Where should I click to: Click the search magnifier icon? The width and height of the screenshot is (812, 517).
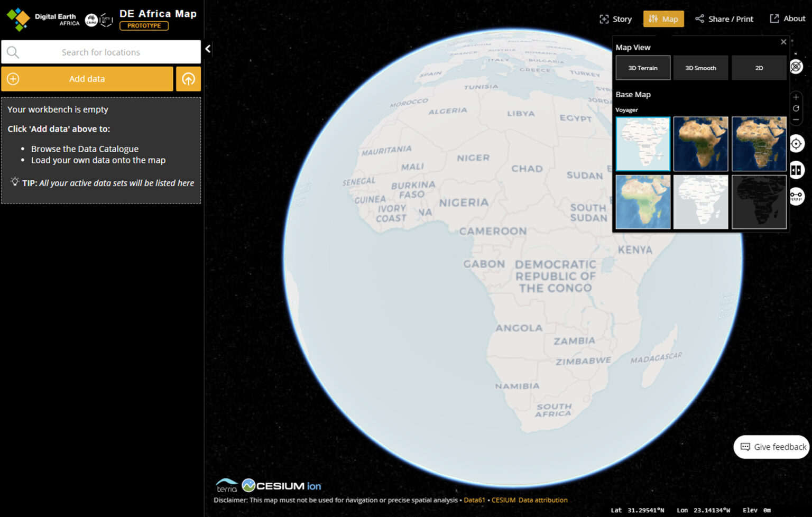(13, 52)
